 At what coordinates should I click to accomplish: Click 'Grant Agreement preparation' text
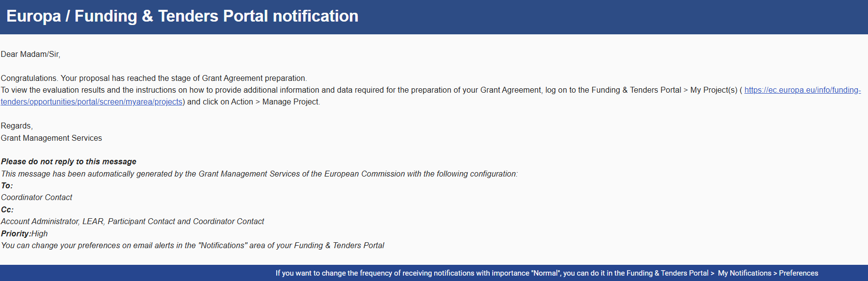coord(254,78)
